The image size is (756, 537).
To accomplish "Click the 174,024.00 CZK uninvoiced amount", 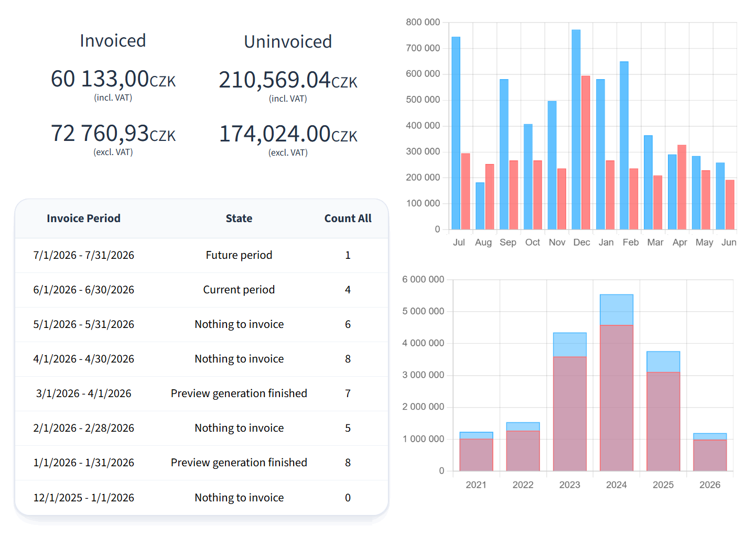I will 288,134.
